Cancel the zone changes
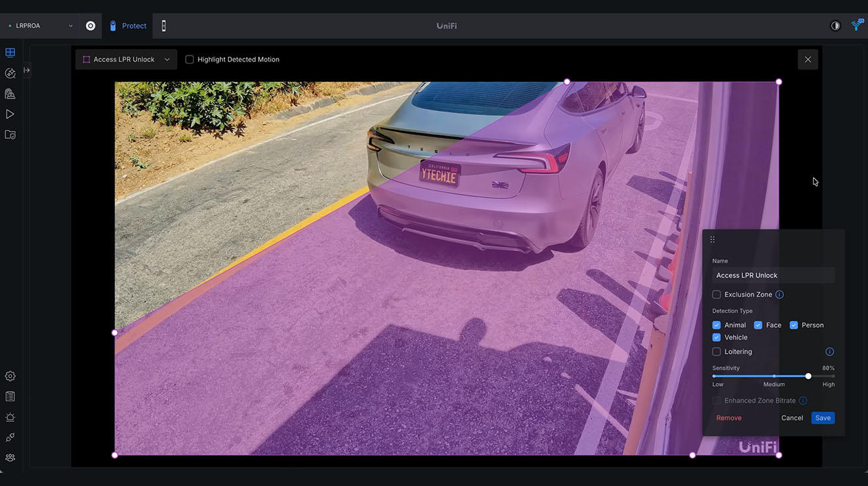Image resolution: width=868 pixels, height=486 pixels. [x=792, y=418]
